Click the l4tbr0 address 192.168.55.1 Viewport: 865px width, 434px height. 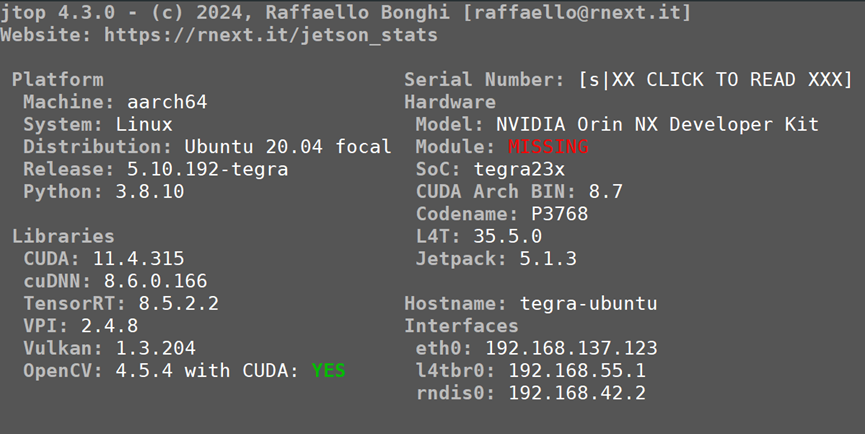(576, 371)
